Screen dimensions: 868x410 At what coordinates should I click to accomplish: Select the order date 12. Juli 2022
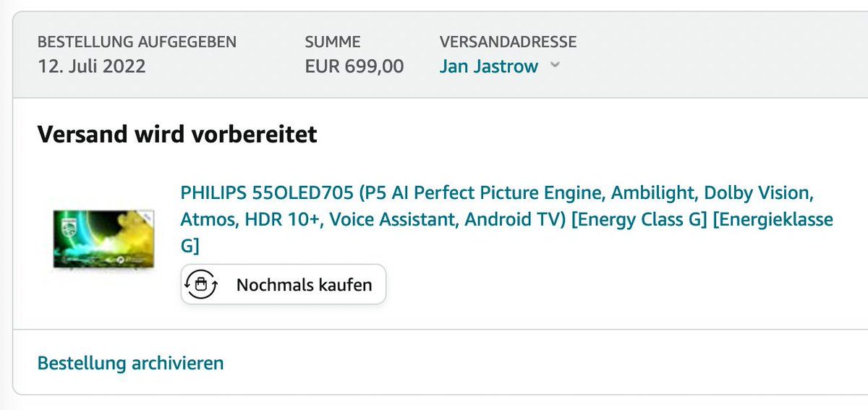click(91, 67)
